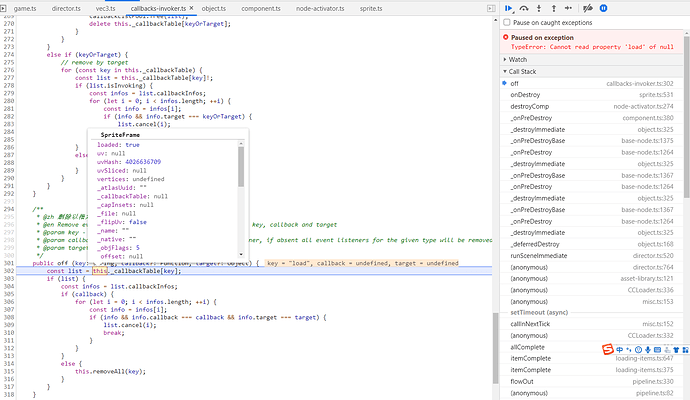Deactivate all breakpoints
The width and height of the screenshot is (690, 400).
(x=587, y=8)
